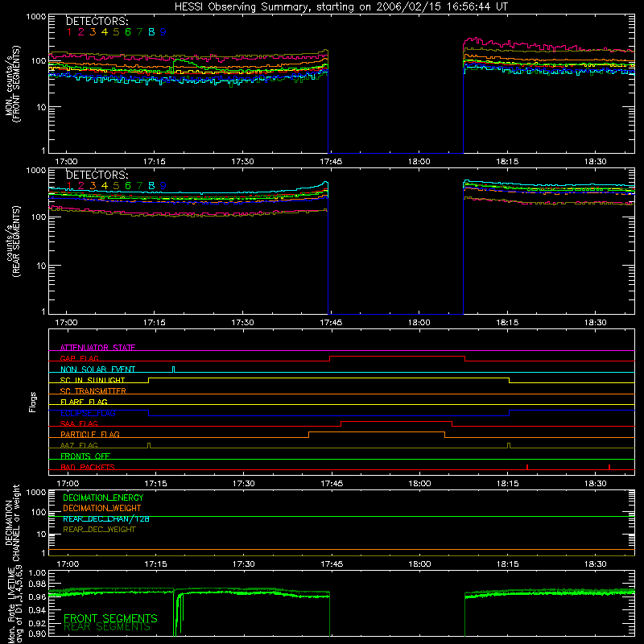Select red detector number 1 in front segments legend
This screenshot has height=644, width=644.
coord(69,32)
